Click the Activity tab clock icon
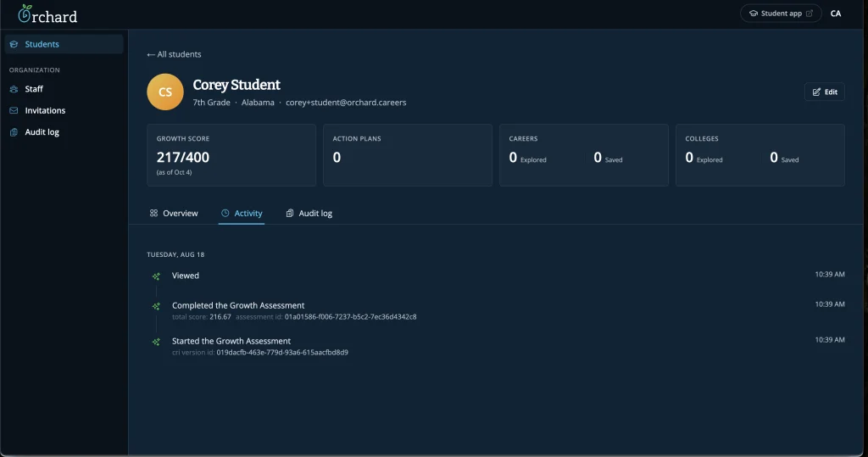Screen dimensions: 868x457 pyautogui.click(x=225, y=214)
